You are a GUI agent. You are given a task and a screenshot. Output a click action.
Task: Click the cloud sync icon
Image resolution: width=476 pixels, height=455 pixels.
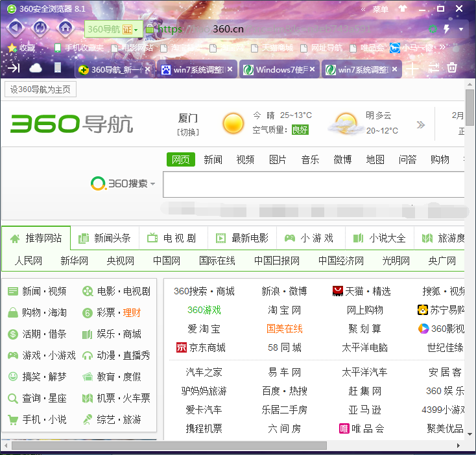(36, 68)
